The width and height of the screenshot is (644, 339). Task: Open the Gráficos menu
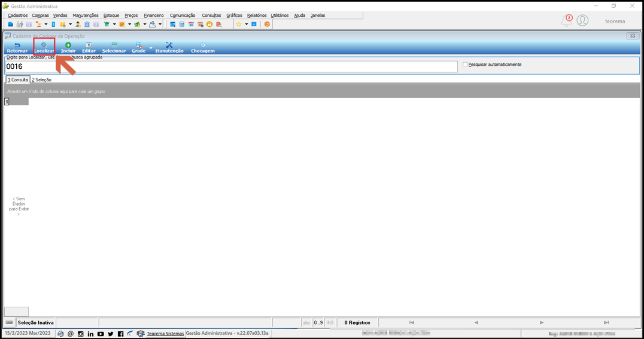(234, 15)
